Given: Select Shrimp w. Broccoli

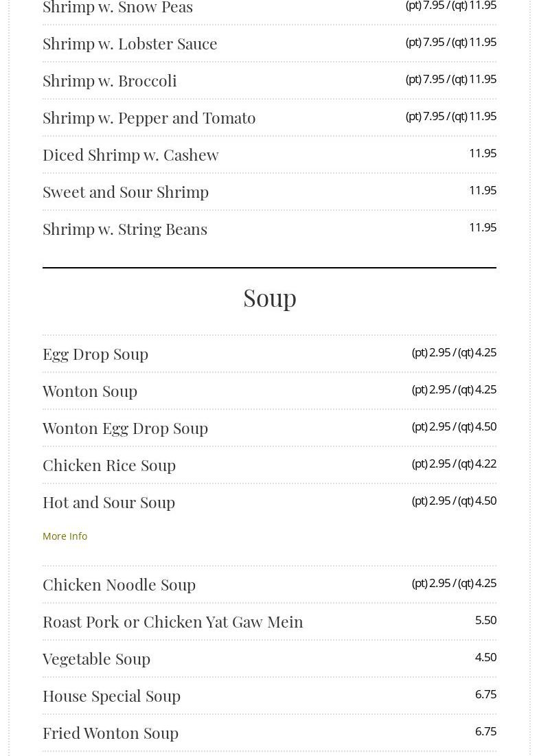Looking at the screenshot, I should point(110,80).
